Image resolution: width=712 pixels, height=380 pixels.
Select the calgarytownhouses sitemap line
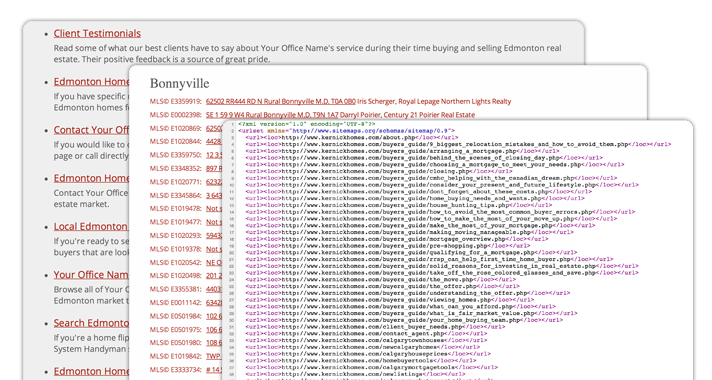coord(366,340)
